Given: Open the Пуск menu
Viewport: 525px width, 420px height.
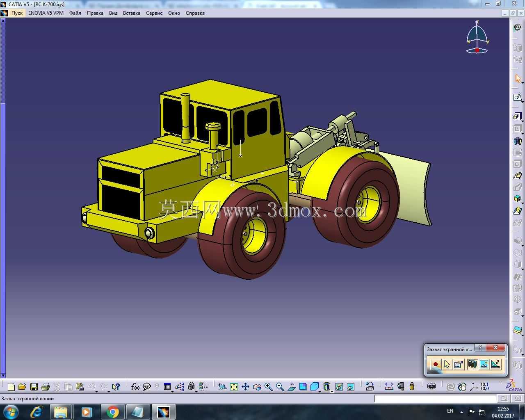Looking at the screenshot, I should (17, 13).
